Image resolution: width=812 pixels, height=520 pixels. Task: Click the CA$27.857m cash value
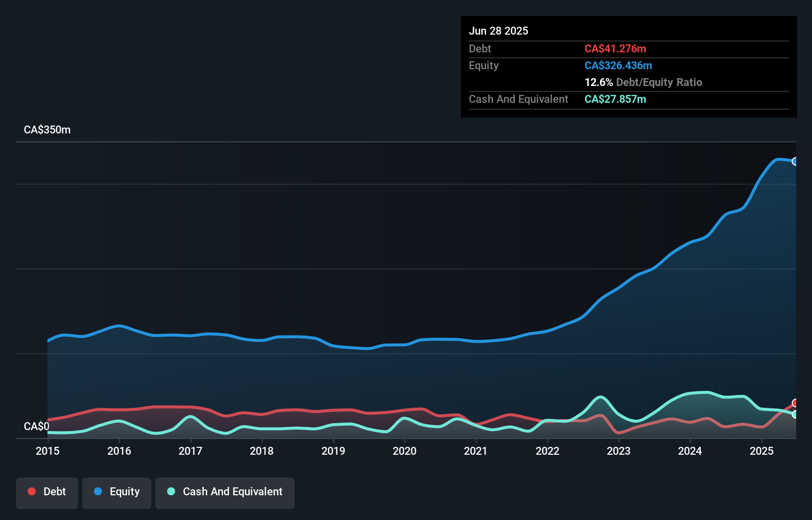click(x=615, y=99)
